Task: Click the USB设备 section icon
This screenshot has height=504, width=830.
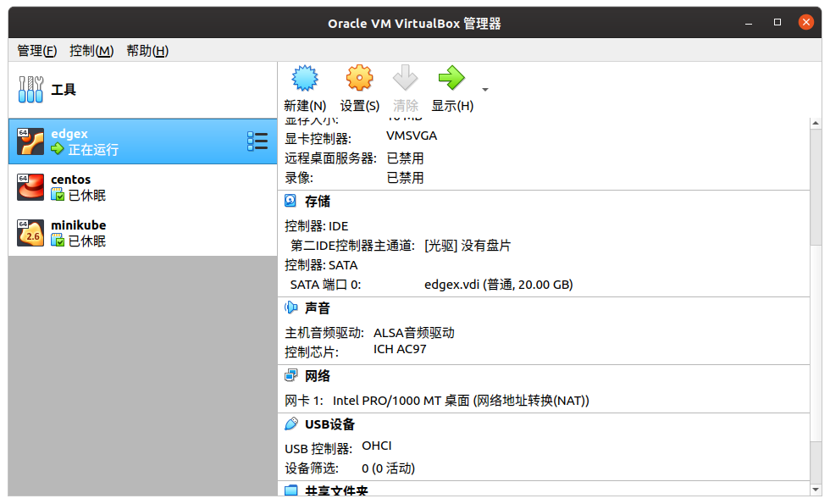Action: tap(290, 424)
